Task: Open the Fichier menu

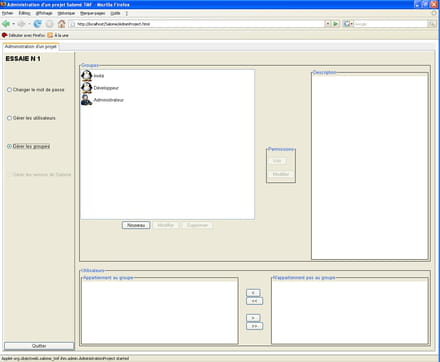Action: [7, 13]
